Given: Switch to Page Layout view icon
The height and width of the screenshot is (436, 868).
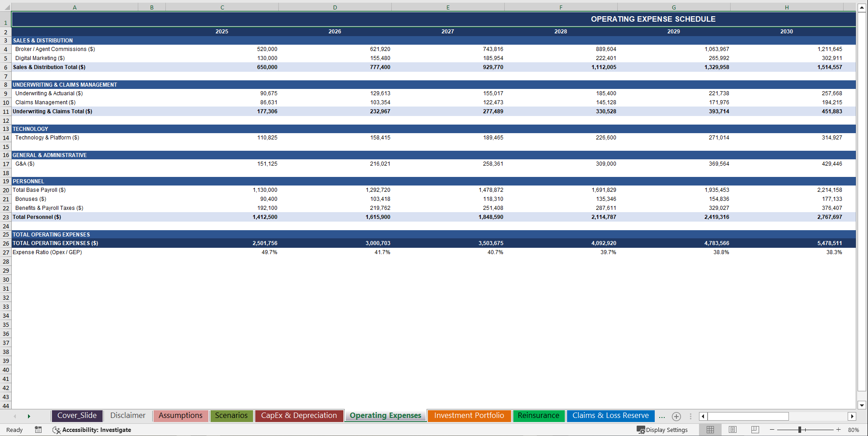Looking at the screenshot, I should (x=732, y=430).
